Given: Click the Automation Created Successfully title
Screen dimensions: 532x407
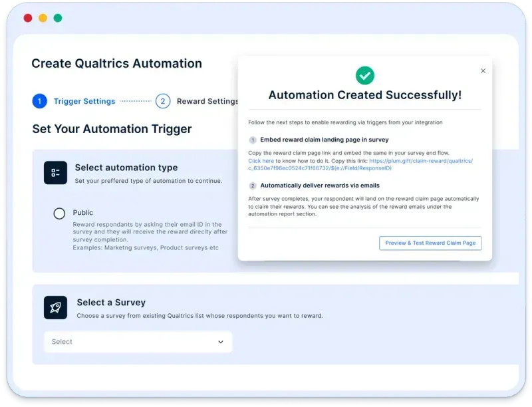Looking at the screenshot, I should coord(365,95).
